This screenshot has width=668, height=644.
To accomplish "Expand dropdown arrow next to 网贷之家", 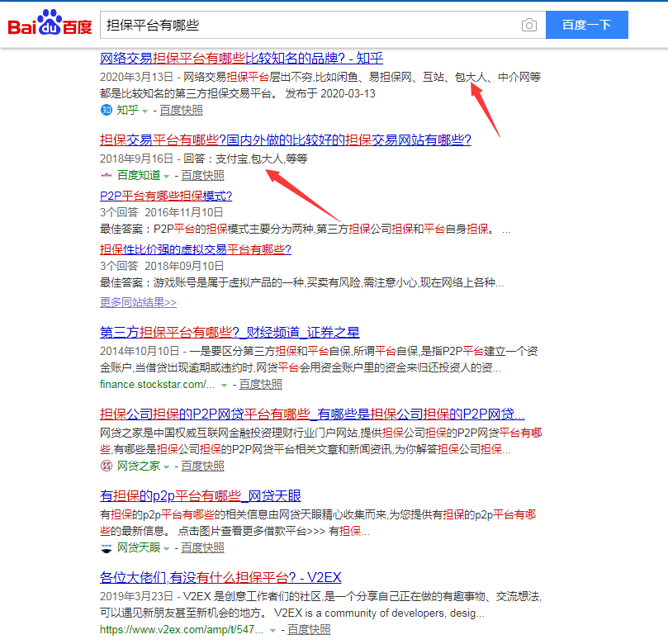I will [x=167, y=466].
